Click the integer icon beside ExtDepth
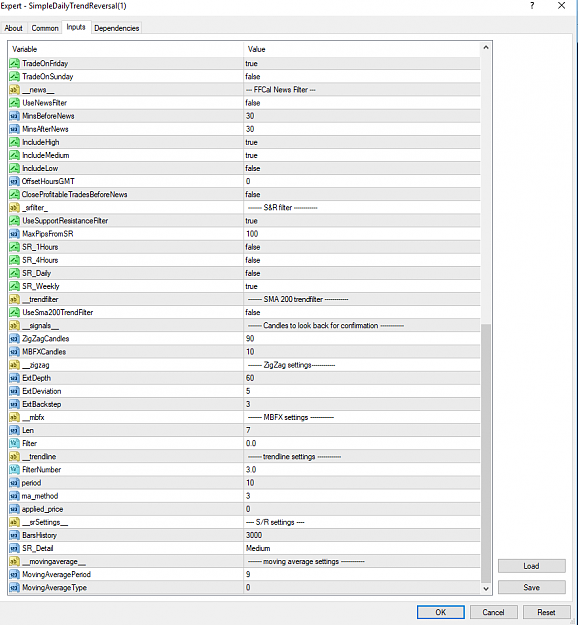578x625 pixels. (14, 378)
